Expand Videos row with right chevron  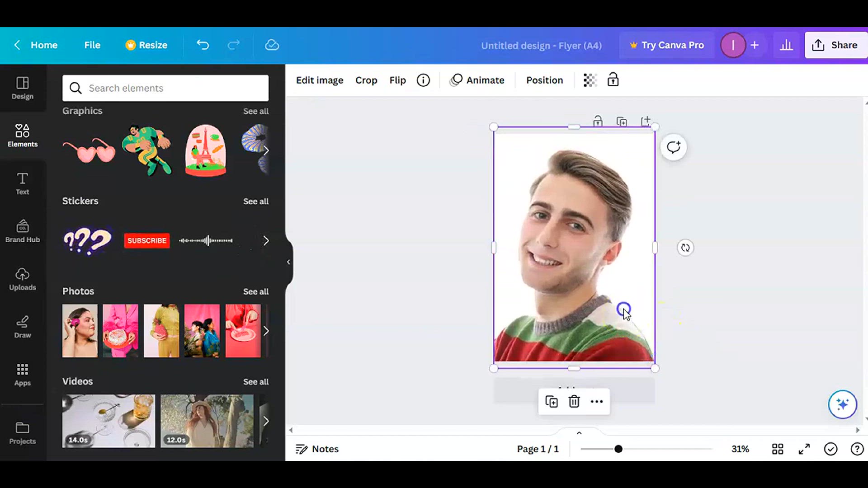(x=266, y=422)
